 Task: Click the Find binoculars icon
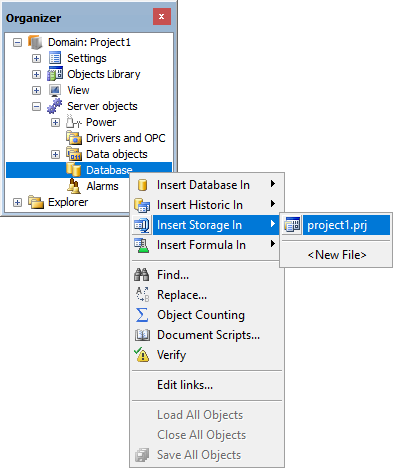pos(142,275)
